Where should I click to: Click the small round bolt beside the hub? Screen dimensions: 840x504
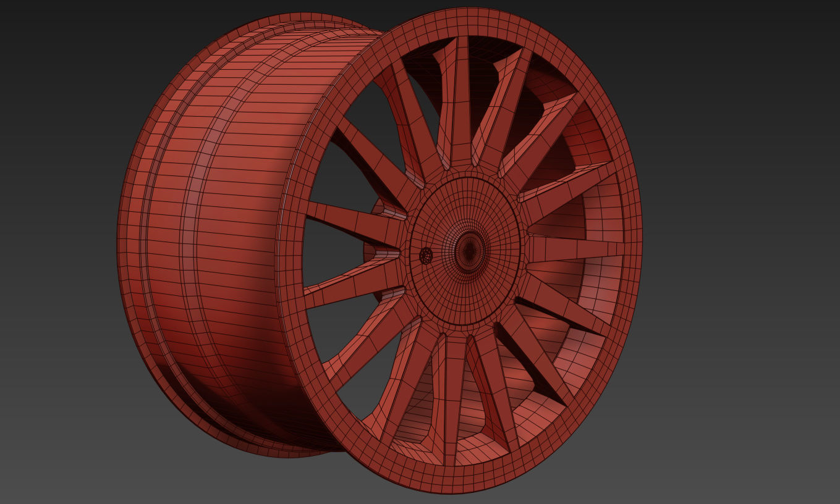(426, 256)
